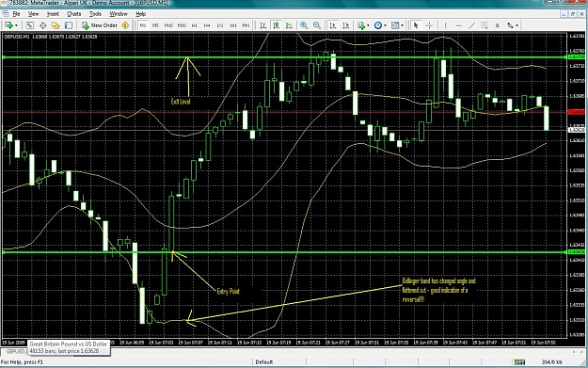Activate the crosshair cursor mode
Image resolution: width=588 pixels, height=368 pixels.
coord(429,25)
